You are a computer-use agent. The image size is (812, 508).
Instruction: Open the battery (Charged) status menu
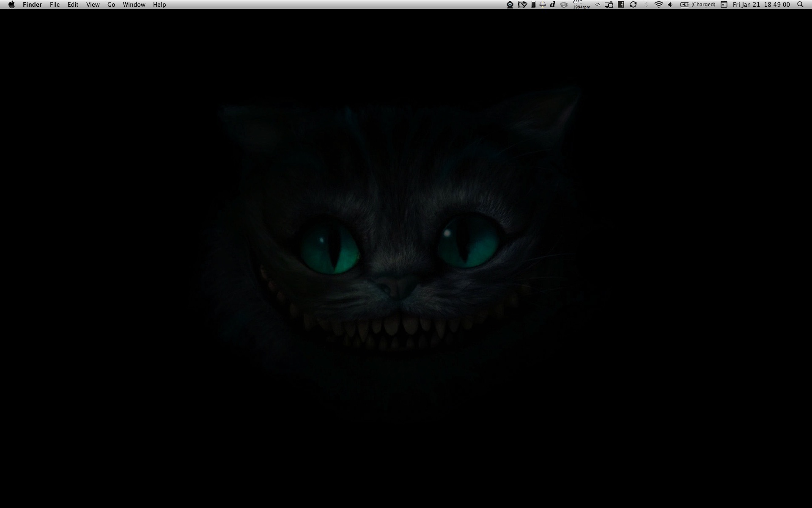[697, 5]
